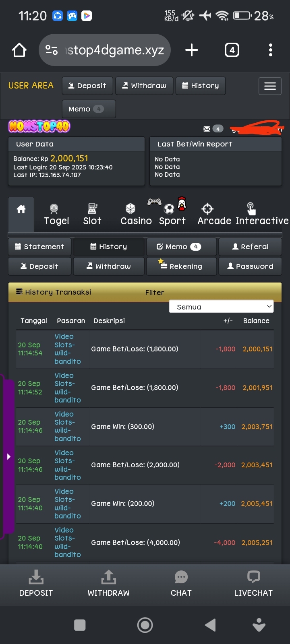Expand the Semua filter dropdown
The image size is (290, 644).
click(x=221, y=307)
